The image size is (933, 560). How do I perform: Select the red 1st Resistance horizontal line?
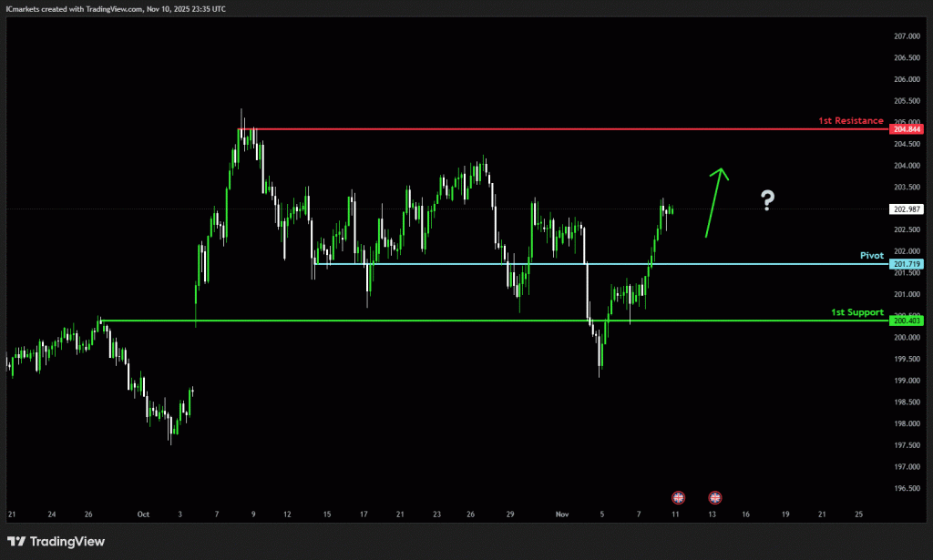(547, 128)
